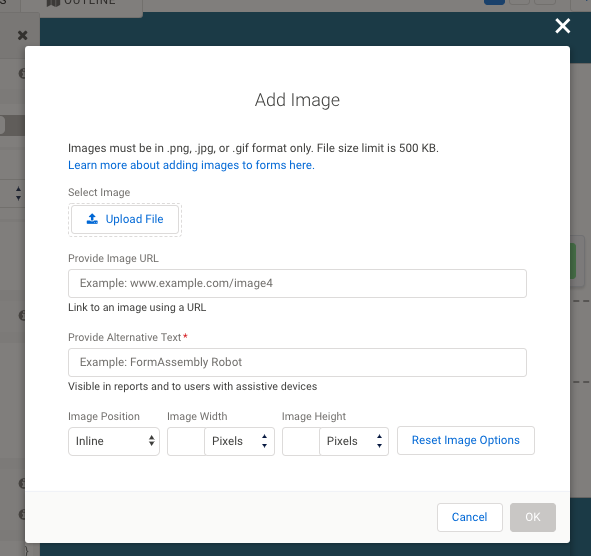Click the Add Image dialog title

pyautogui.click(x=297, y=100)
